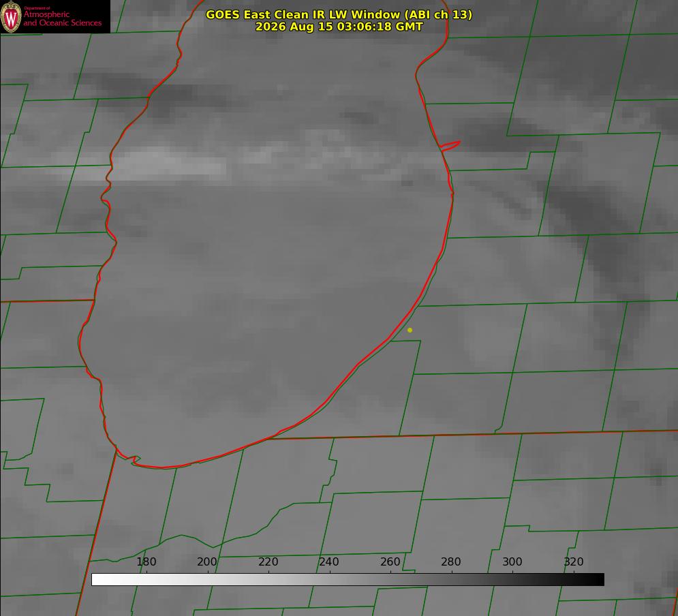Select the 2026 Aug 15 timestamp text
Viewport: 678px width, 616px height.
pos(339,27)
